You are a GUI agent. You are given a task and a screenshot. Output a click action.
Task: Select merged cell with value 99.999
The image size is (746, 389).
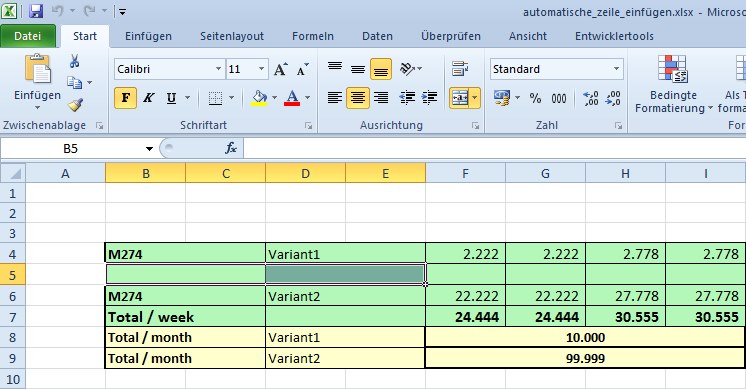[x=586, y=358]
